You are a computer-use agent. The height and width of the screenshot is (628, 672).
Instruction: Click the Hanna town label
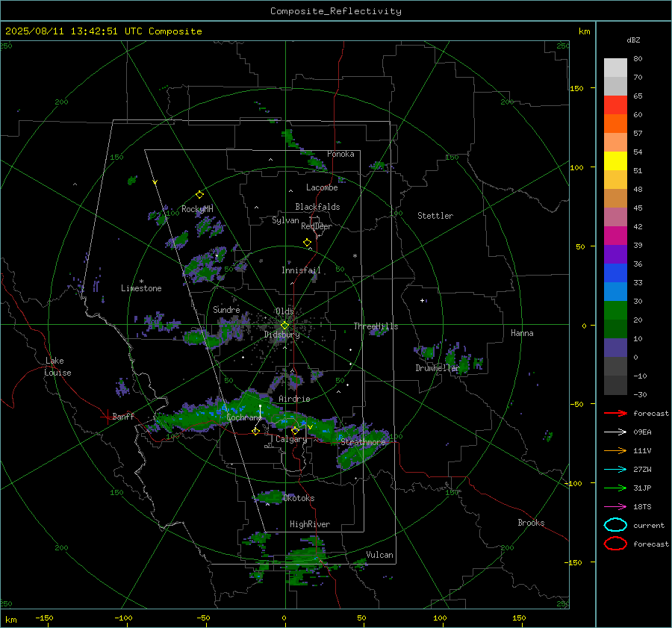522,333
